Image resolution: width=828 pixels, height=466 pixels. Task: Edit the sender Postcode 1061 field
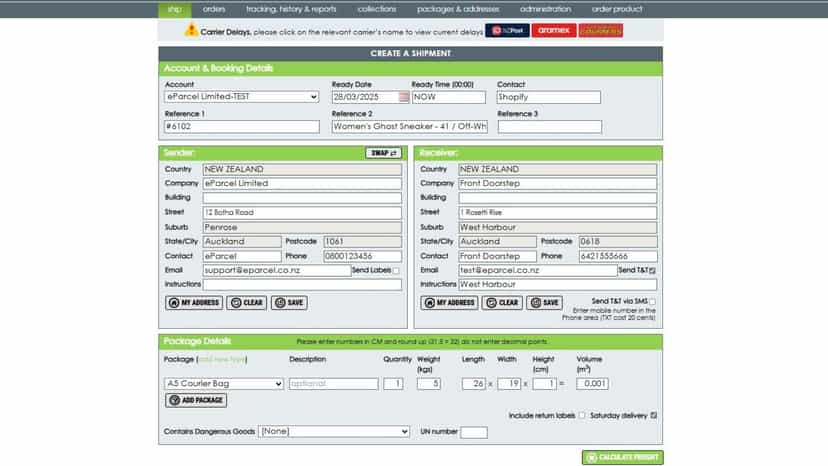pos(362,241)
